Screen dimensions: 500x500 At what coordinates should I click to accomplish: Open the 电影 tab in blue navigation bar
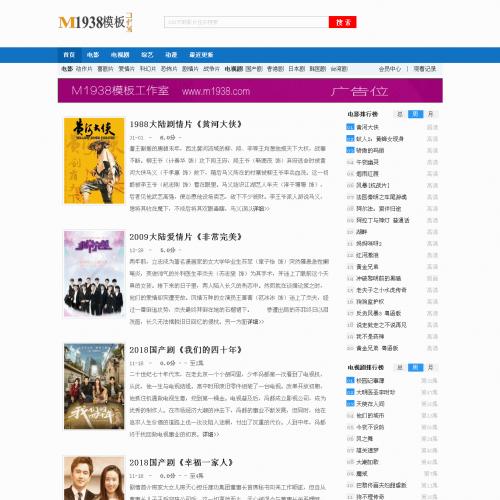[x=93, y=55]
